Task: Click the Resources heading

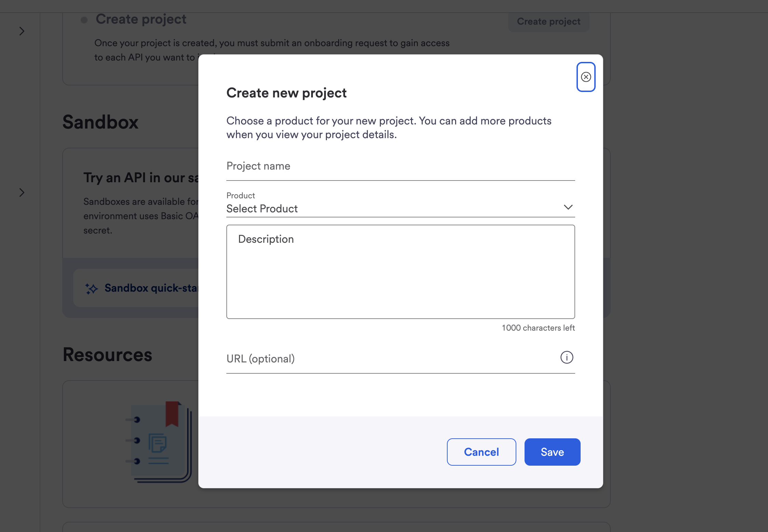Action: point(107,355)
